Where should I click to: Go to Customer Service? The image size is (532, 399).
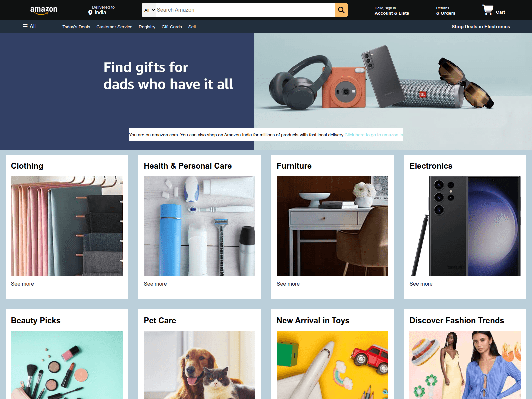pos(114,27)
